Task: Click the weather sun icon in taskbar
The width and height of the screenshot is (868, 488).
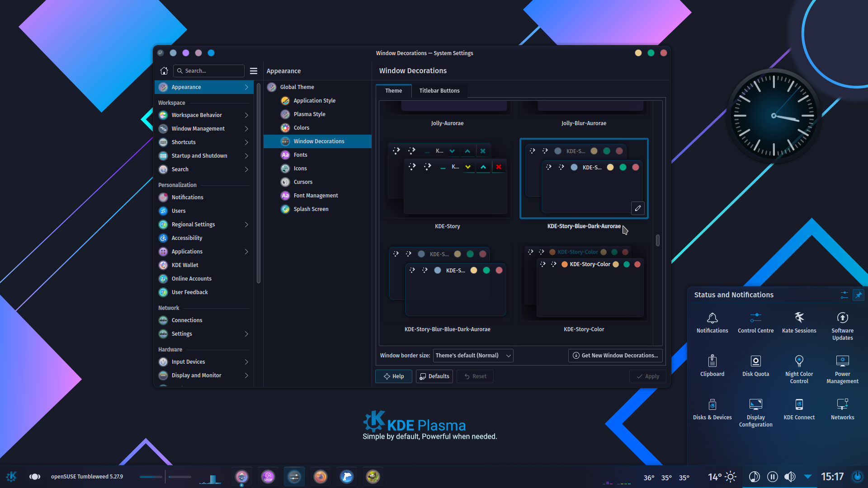Action: (x=731, y=477)
